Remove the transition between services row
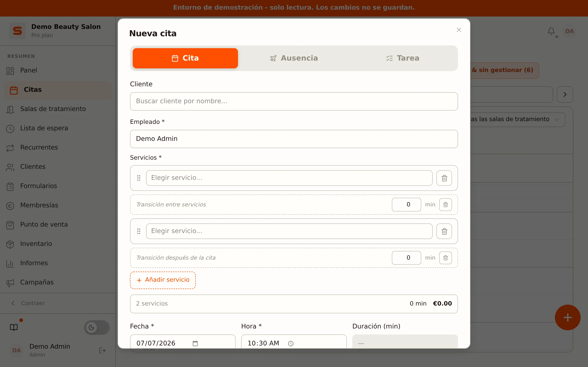 point(445,205)
